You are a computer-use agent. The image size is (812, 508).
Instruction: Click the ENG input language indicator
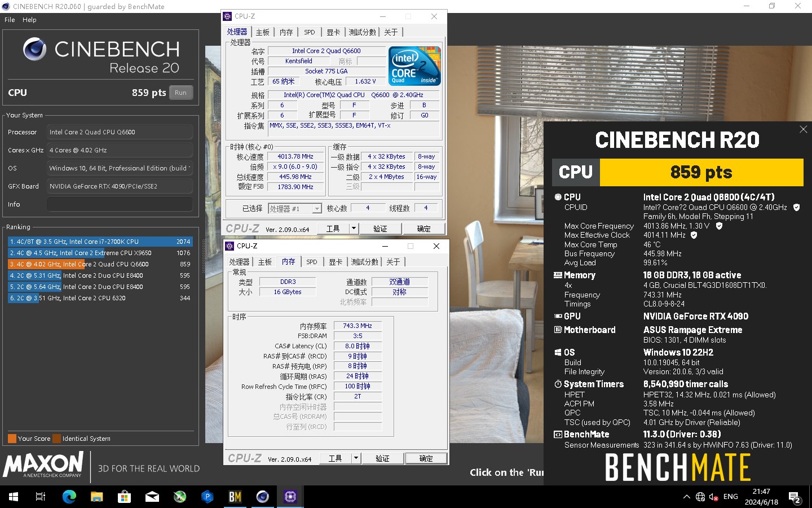coord(731,497)
